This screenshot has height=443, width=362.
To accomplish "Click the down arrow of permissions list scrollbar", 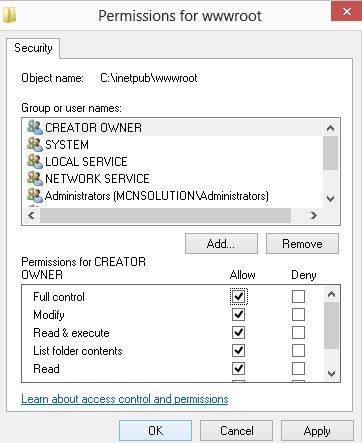I will coord(331,374).
